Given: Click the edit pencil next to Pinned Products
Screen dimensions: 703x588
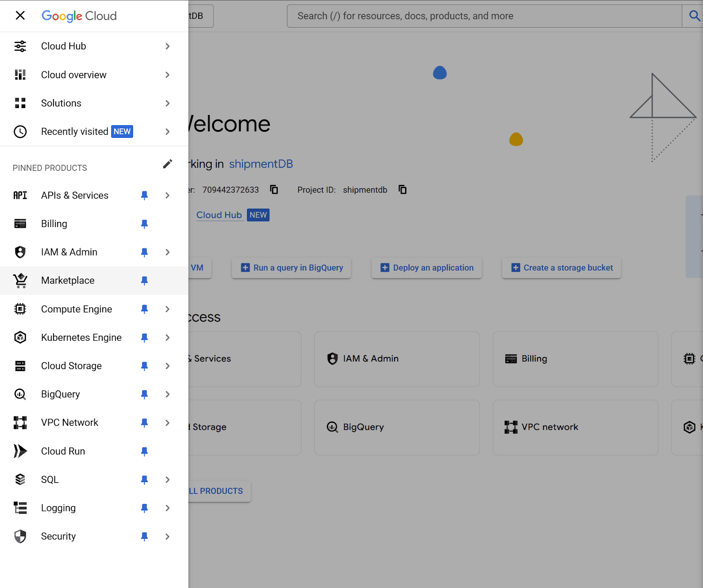Looking at the screenshot, I should (x=167, y=164).
